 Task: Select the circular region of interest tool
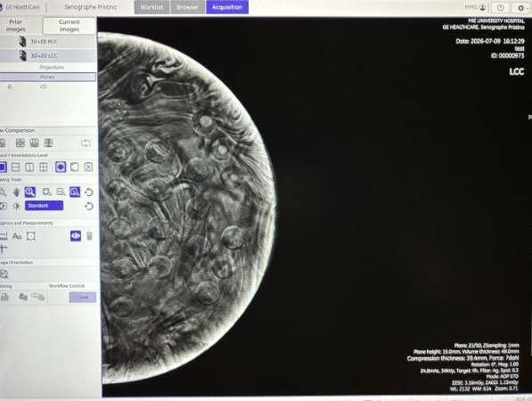(x=31, y=236)
